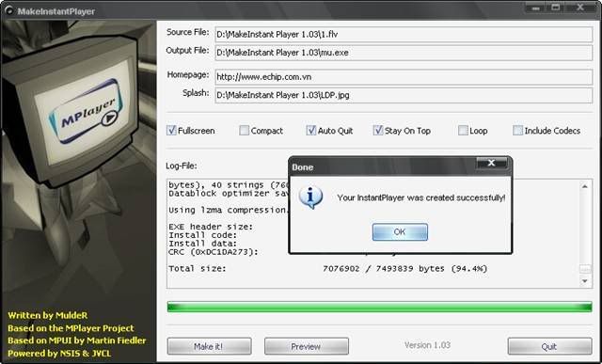602x364 pixels.
Task: Click the 'Using lzma compression.' log line
Action: (228, 211)
